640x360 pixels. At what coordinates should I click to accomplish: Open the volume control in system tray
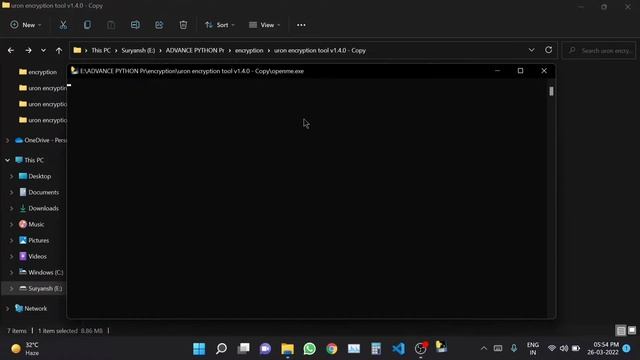point(564,349)
